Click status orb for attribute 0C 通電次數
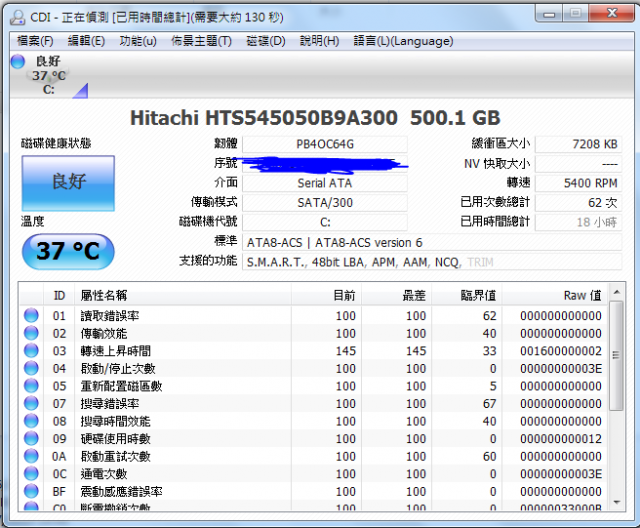The width and height of the screenshot is (640, 528). click(31, 473)
